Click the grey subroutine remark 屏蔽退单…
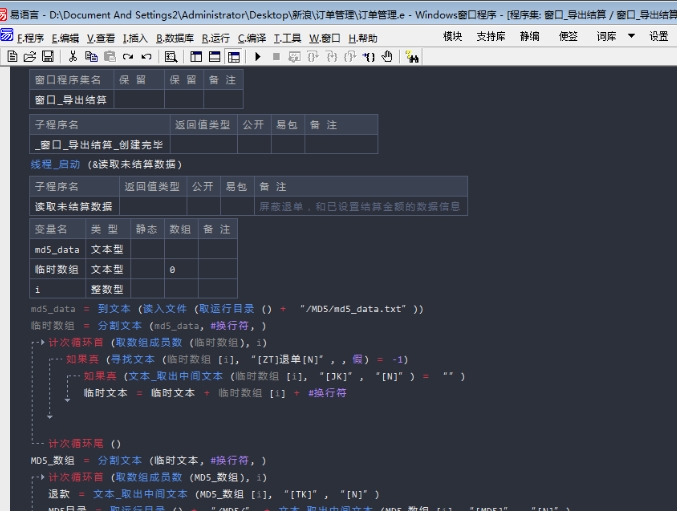This screenshot has height=511, width=677. (360, 207)
